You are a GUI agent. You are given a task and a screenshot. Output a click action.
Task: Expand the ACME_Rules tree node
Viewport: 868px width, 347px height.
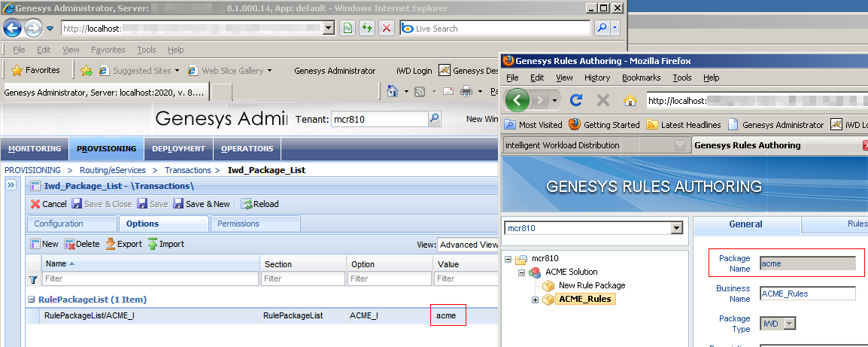pyautogui.click(x=536, y=300)
